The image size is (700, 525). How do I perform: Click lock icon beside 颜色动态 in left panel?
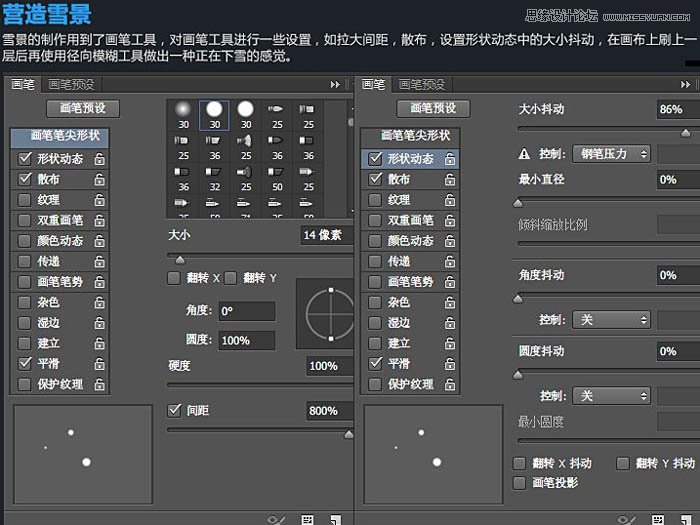click(x=100, y=241)
